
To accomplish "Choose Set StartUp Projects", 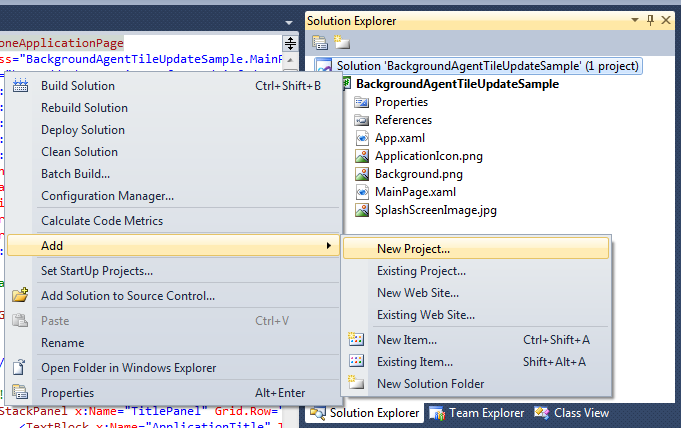I will [x=173, y=271].
